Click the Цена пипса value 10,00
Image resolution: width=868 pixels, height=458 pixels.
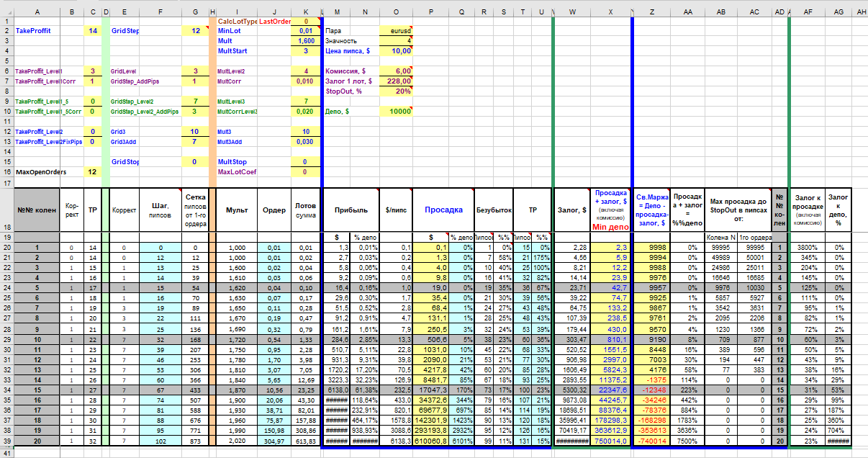pyautogui.click(x=396, y=51)
